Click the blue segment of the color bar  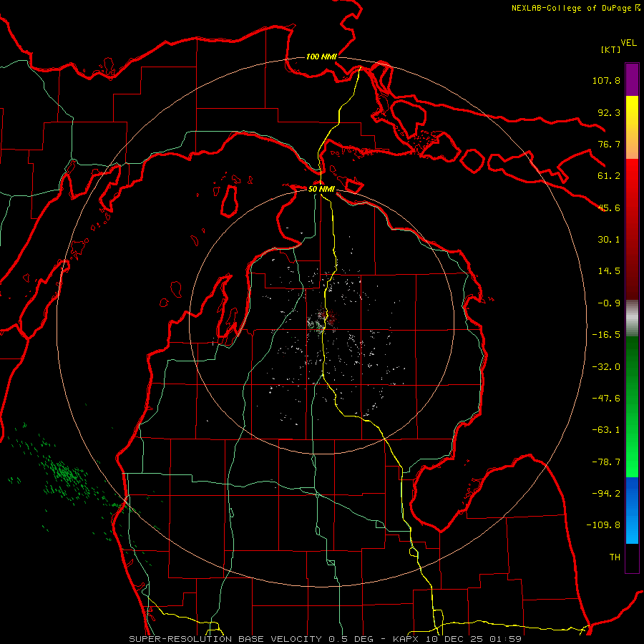point(632,510)
